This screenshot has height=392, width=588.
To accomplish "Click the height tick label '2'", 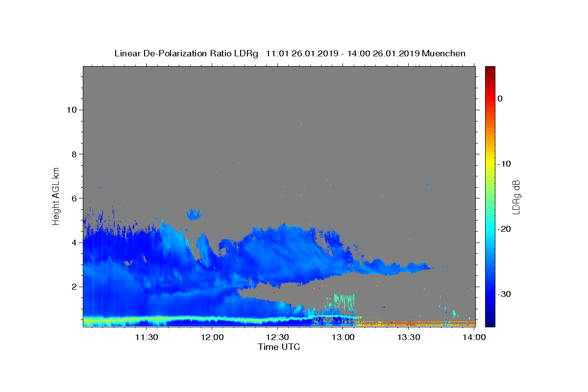I will pyautogui.click(x=74, y=287).
